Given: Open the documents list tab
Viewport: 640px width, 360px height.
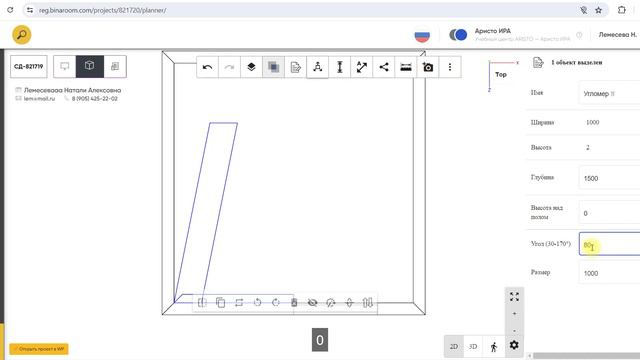Looking at the screenshot, I should [x=115, y=66].
